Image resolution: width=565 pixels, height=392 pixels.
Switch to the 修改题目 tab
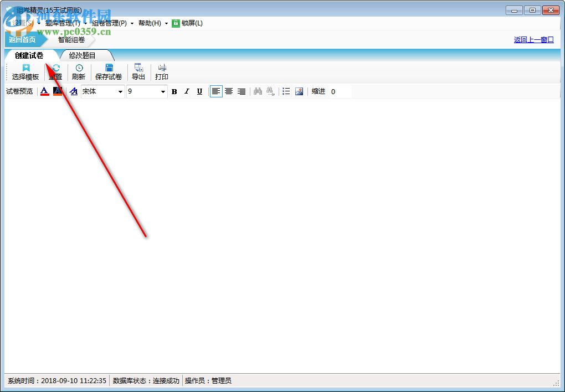(x=82, y=55)
